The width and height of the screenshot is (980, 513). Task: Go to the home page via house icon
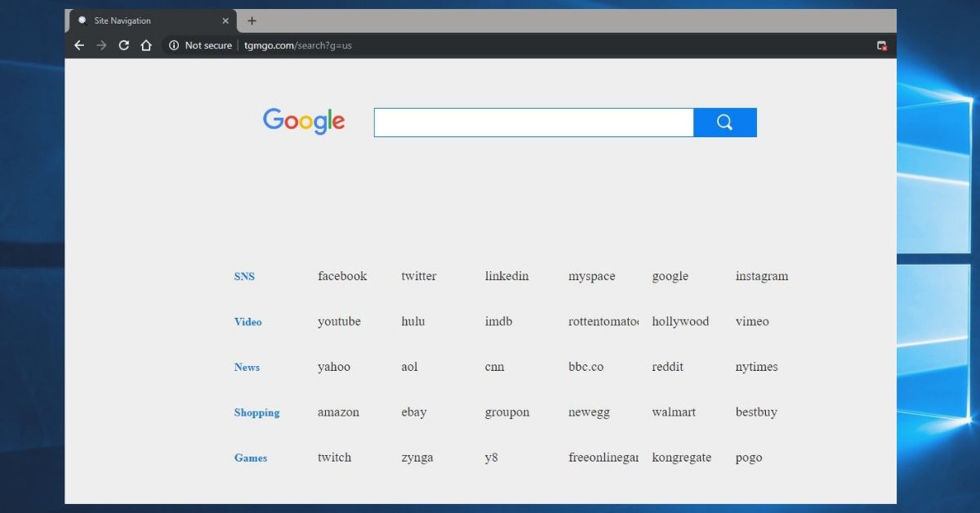point(146,46)
